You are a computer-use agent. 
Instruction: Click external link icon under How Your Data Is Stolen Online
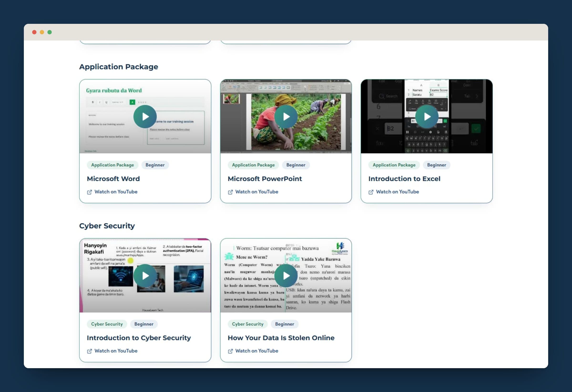coord(230,351)
